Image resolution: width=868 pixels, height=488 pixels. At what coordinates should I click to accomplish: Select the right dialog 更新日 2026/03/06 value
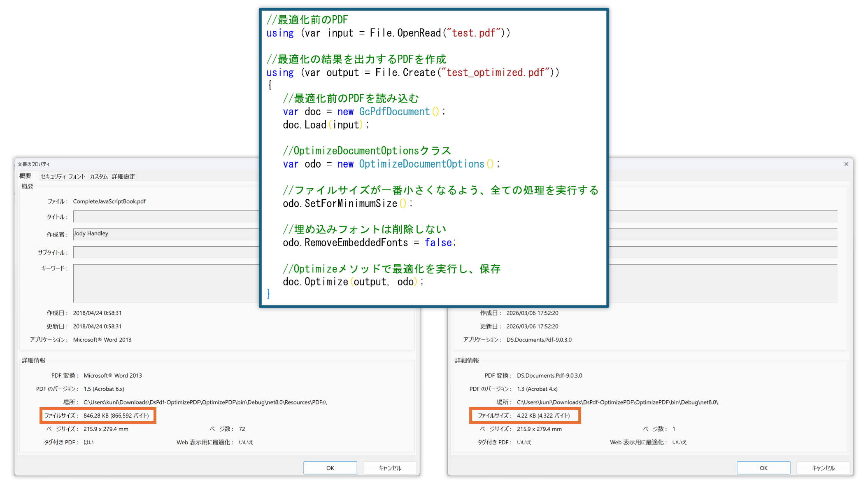pyautogui.click(x=532, y=326)
